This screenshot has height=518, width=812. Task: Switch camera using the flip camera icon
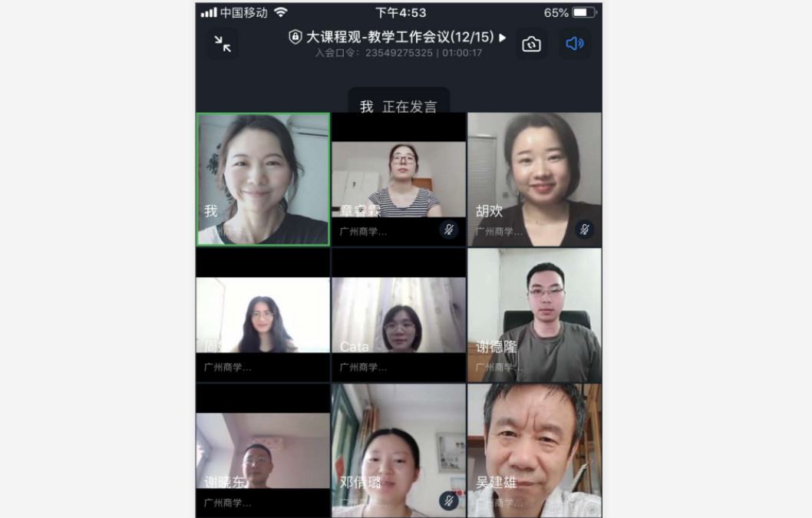(x=531, y=44)
